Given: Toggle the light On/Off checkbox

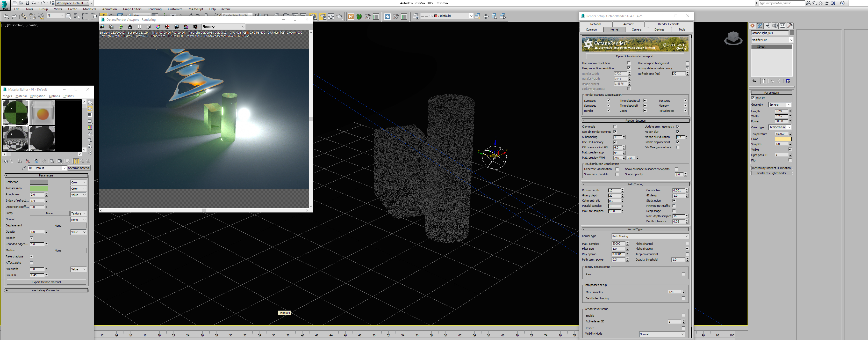Looking at the screenshot, I should tap(753, 98).
